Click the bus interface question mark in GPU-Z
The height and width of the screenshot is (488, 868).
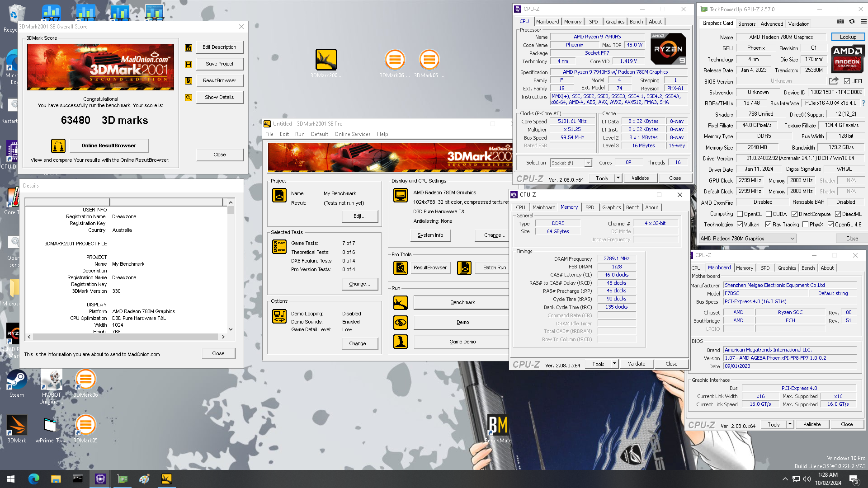coord(863,103)
